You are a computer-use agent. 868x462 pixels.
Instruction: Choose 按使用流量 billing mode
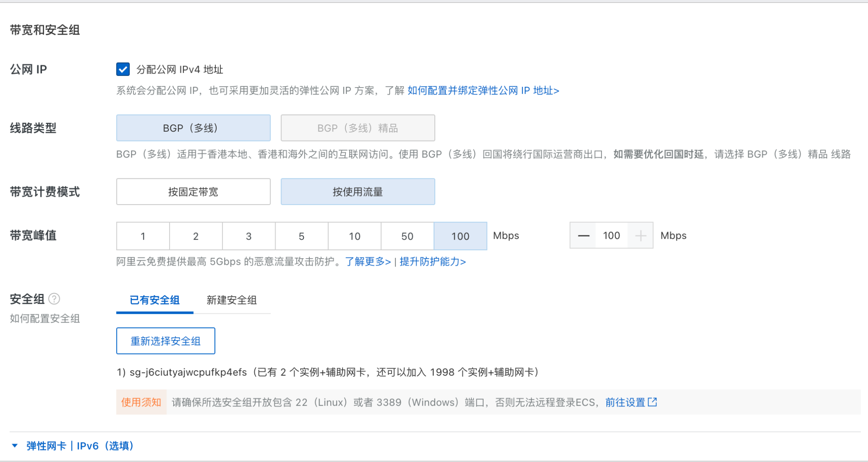[x=358, y=192]
